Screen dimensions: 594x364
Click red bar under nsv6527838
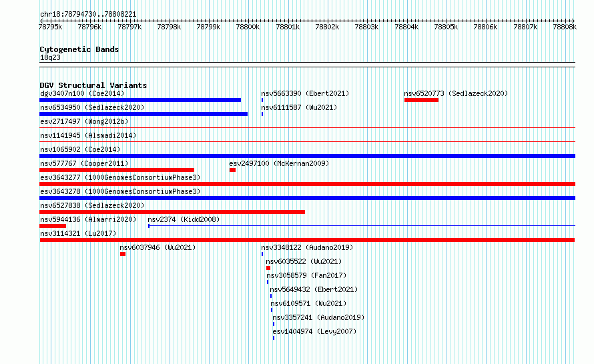click(x=172, y=212)
